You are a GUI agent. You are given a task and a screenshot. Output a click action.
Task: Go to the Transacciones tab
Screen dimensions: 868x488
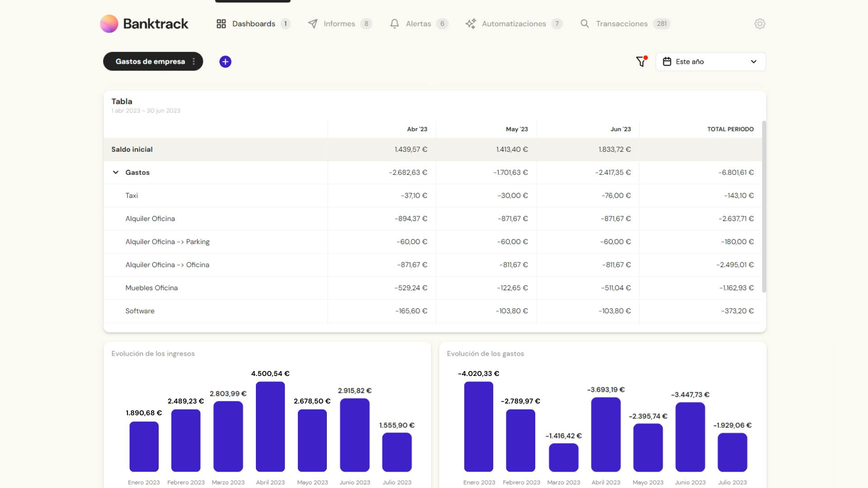pyautogui.click(x=622, y=24)
